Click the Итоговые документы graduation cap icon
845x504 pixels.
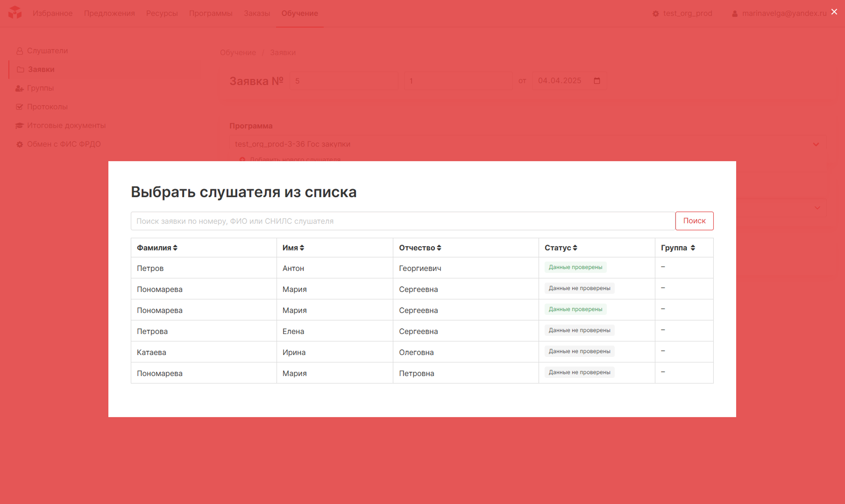click(20, 126)
